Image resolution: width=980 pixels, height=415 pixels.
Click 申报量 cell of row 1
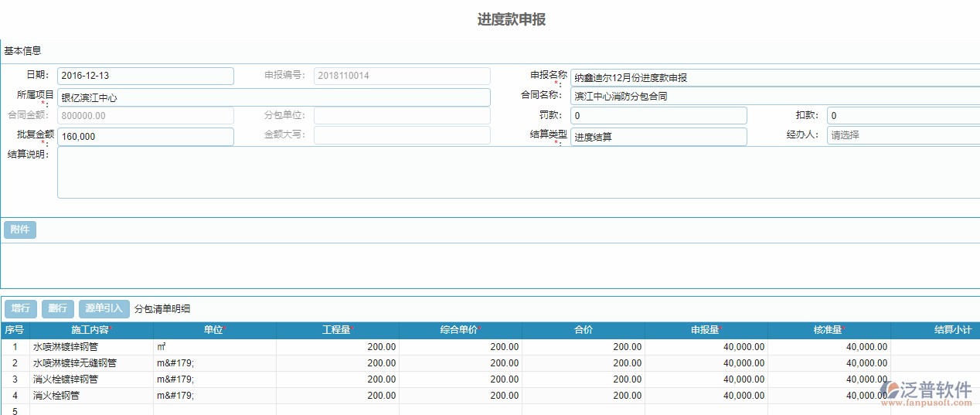click(x=706, y=347)
